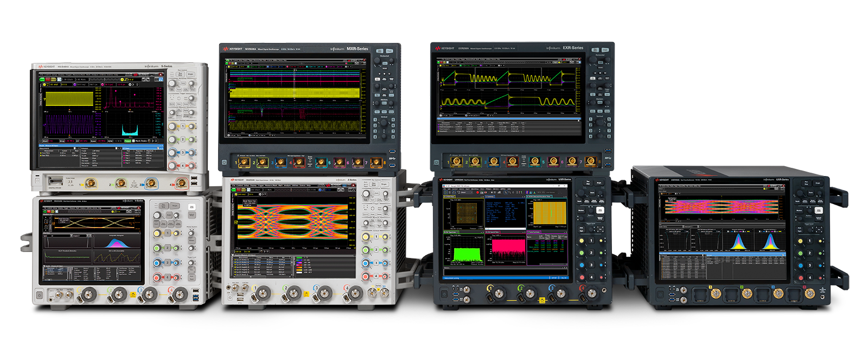
Task: Click UXR-Series label on right scope
Action: pyautogui.click(x=782, y=180)
